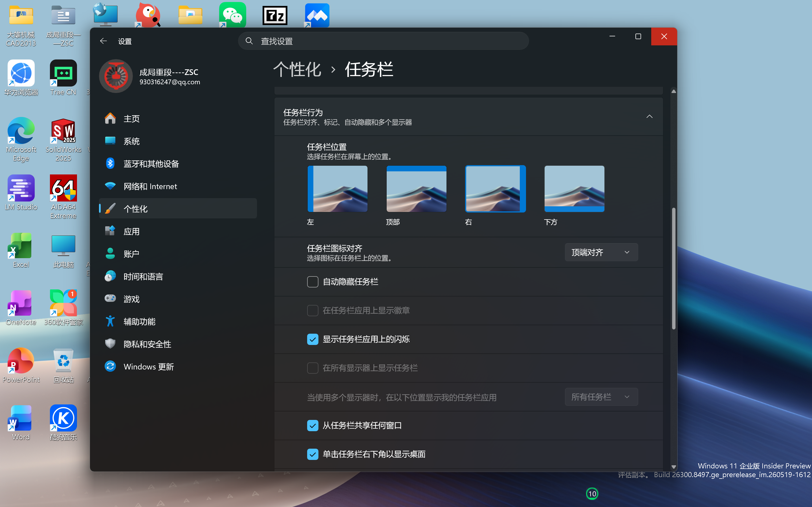The height and width of the screenshot is (507, 812).
Task: Open 隐私和安全性 category
Action: (x=178, y=344)
